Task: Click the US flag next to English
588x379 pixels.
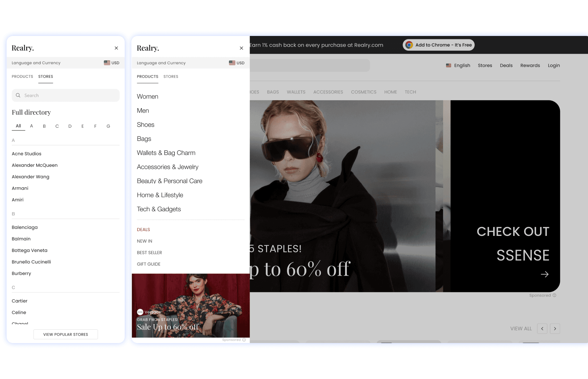Action: pyautogui.click(x=448, y=65)
